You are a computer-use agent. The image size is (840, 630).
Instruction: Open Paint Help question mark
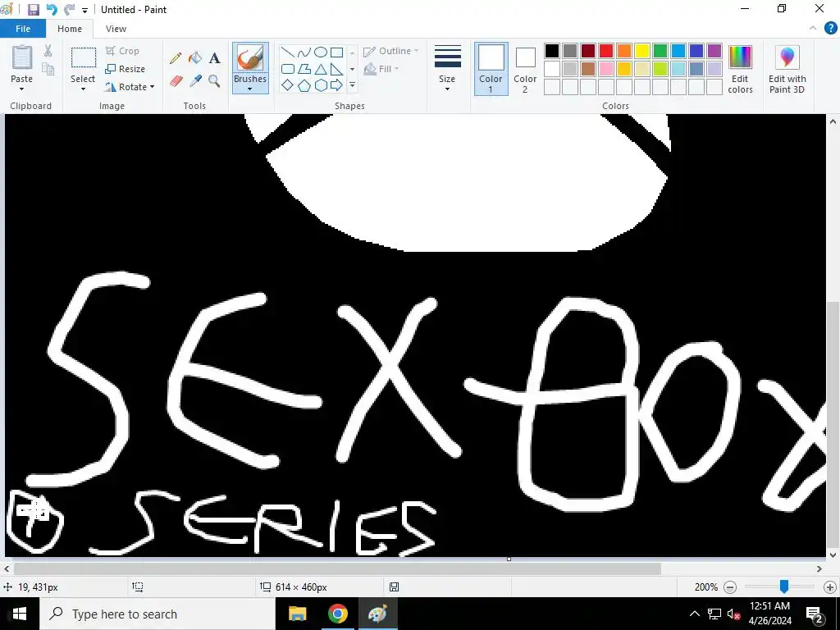coord(830,29)
